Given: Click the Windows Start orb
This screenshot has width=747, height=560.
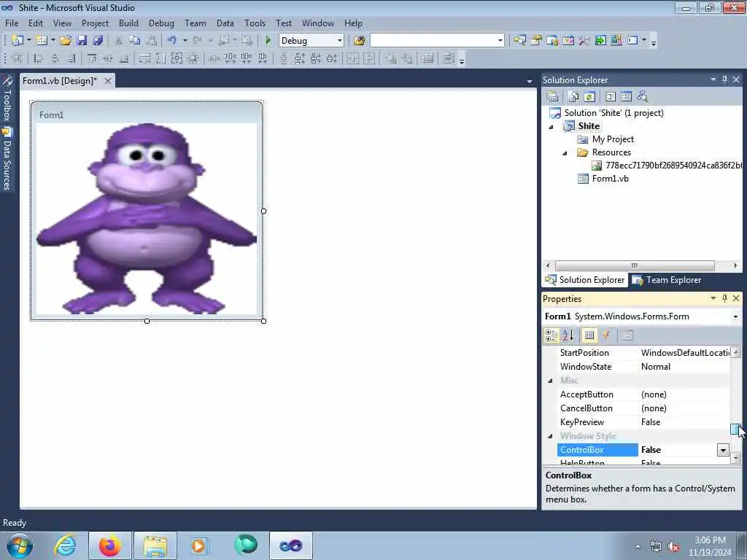Looking at the screenshot, I should click(x=20, y=545).
